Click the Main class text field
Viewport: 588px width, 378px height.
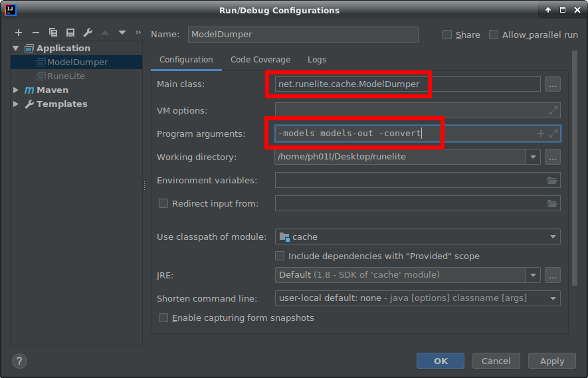[x=408, y=84]
